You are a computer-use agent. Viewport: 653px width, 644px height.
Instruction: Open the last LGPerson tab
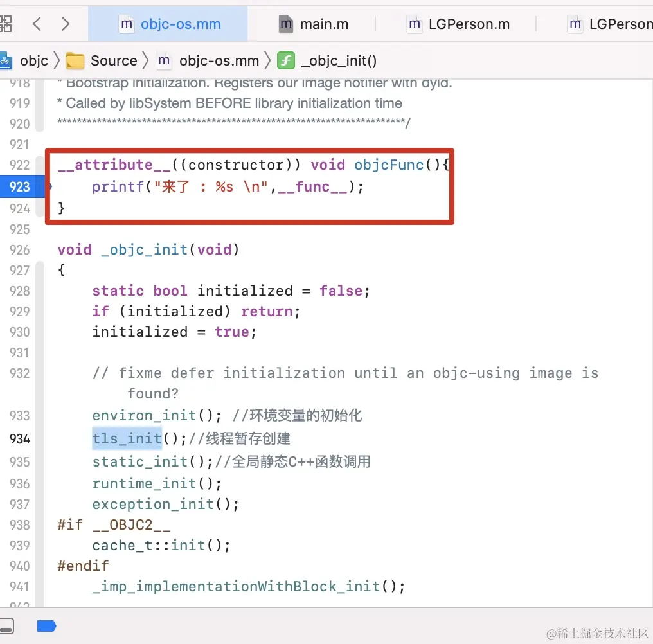[x=610, y=24]
